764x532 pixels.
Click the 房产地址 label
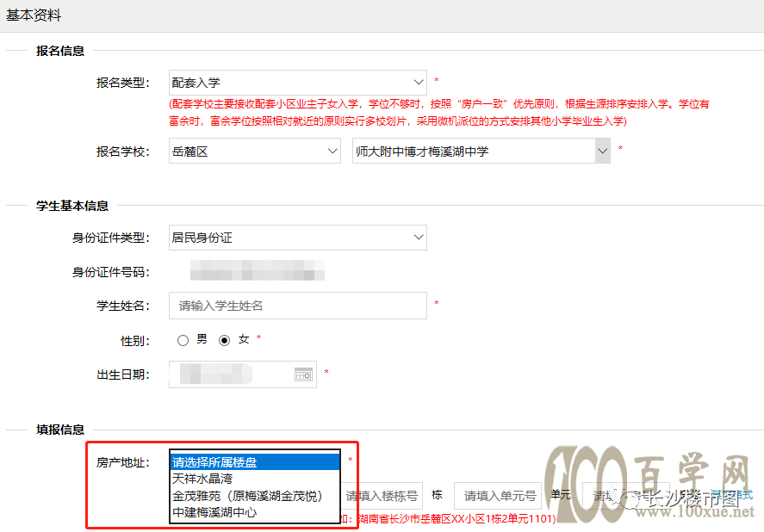tap(123, 462)
